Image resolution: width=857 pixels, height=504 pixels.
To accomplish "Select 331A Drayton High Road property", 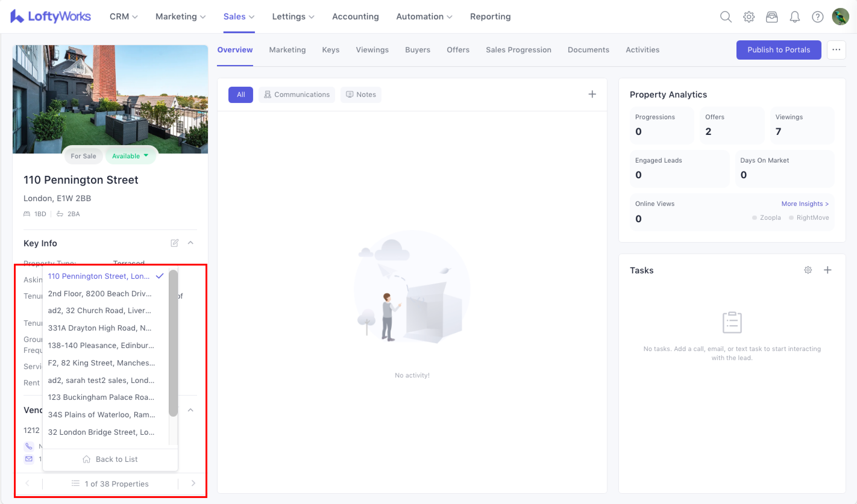I will tap(100, 328).
